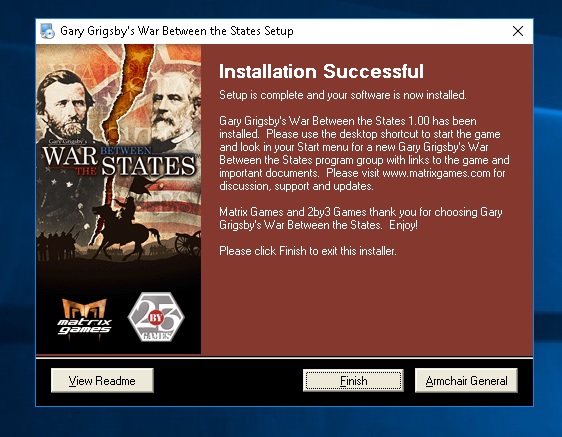The image size is (562, 437).
Task: Click the installer disc icon in title bar
Action: [47, 31]
